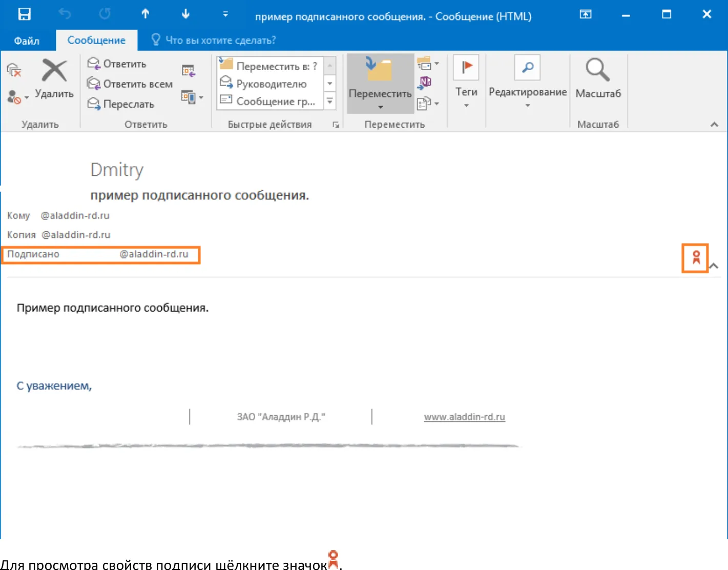Open the More respond actions dropdown
The image size is (728, 570).
192,97
